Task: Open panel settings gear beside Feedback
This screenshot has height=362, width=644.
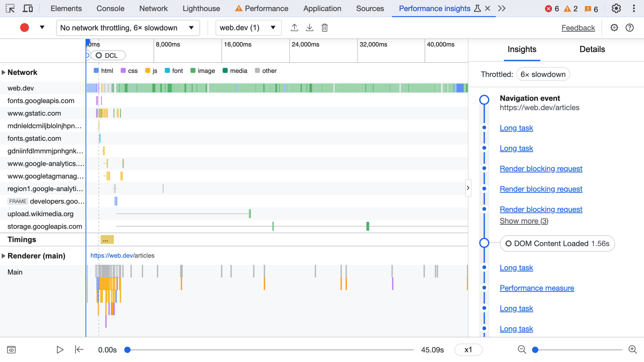Action: pyautogui.click(x=614, y=28)
